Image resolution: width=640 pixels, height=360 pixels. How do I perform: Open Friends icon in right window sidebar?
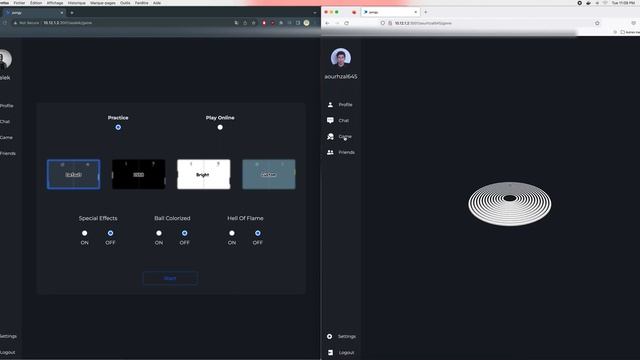(x=330, y=152)
